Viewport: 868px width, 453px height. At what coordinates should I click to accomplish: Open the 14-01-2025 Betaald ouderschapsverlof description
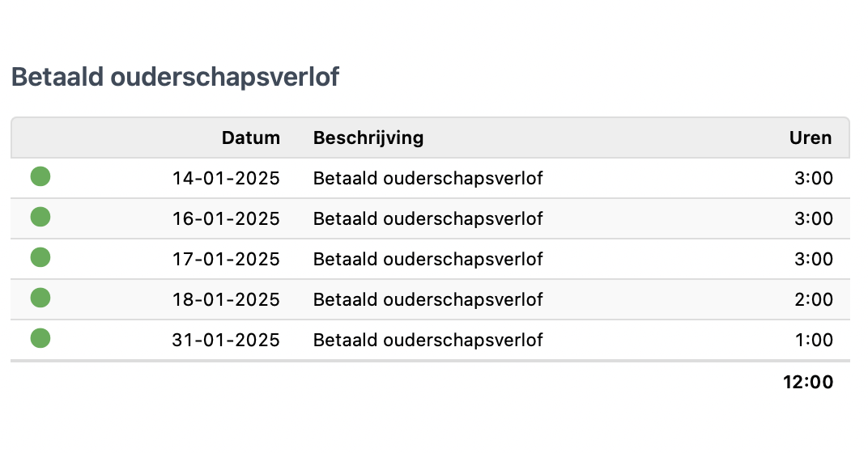428,178
